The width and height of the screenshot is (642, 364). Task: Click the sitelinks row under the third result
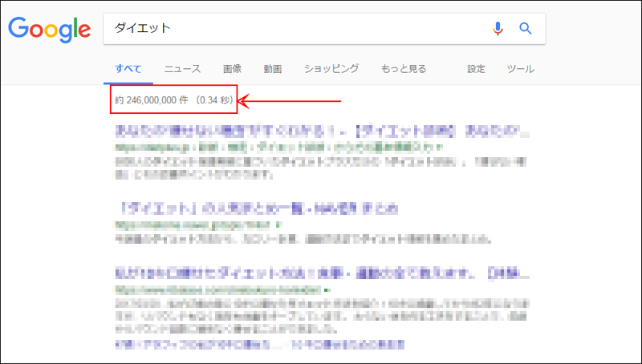(259, 344)
